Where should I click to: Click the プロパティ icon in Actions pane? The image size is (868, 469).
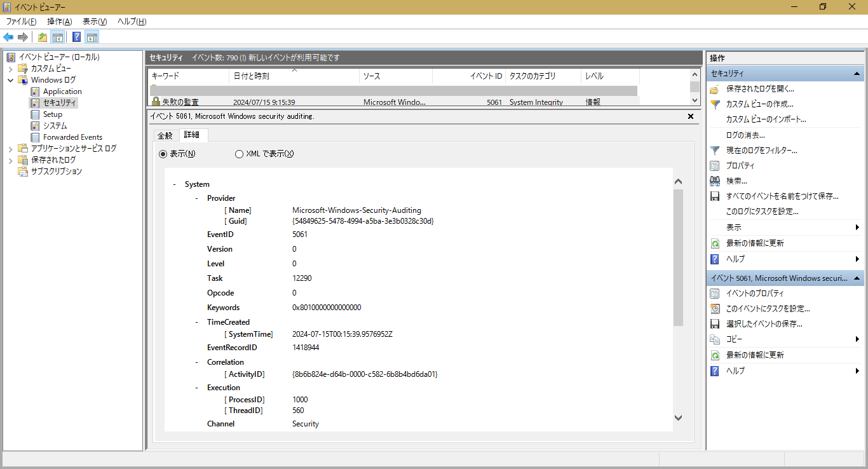point(715,166)
